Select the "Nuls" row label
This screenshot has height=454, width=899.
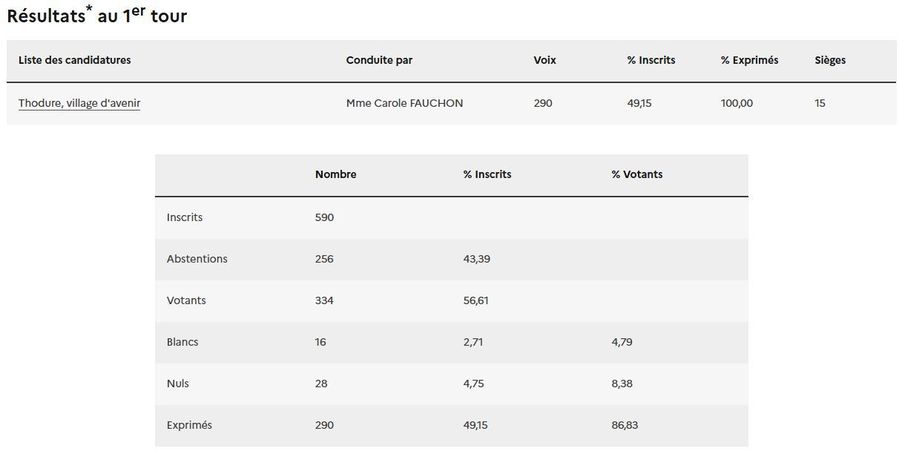pyautogui.click(x=178, y=383)
